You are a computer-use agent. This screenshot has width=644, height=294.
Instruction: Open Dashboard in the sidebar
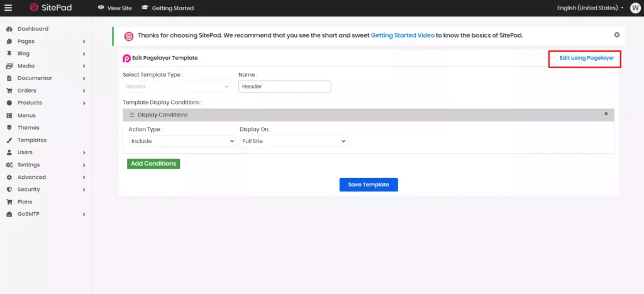tap(33, 29)
